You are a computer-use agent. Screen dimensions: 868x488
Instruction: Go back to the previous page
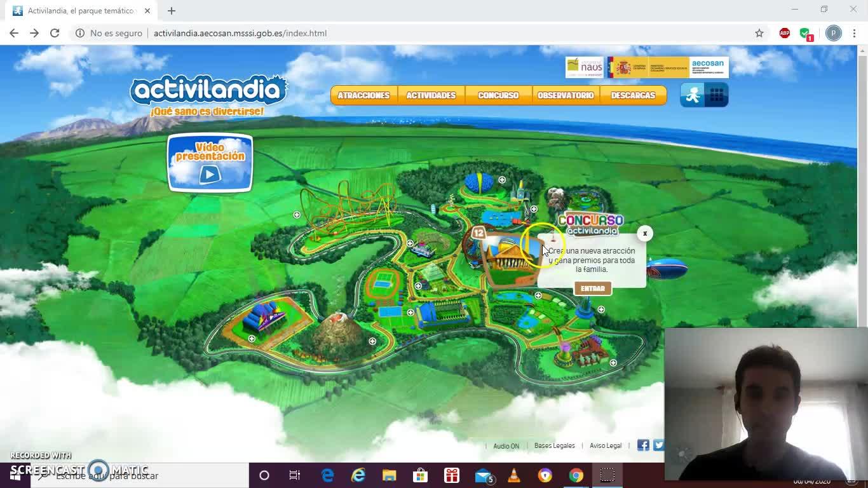(14, 33)
